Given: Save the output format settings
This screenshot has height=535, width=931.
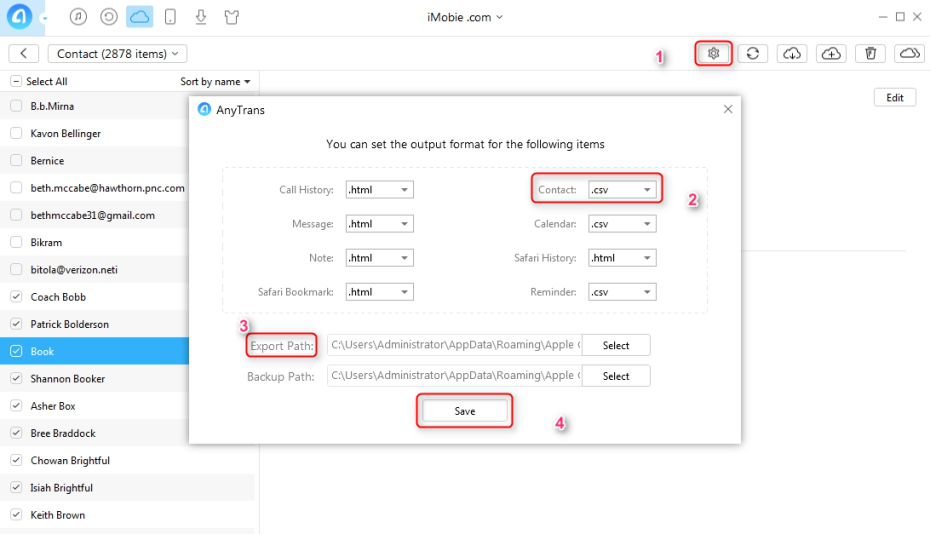Looking at the screenshot, I should [465, 411].
